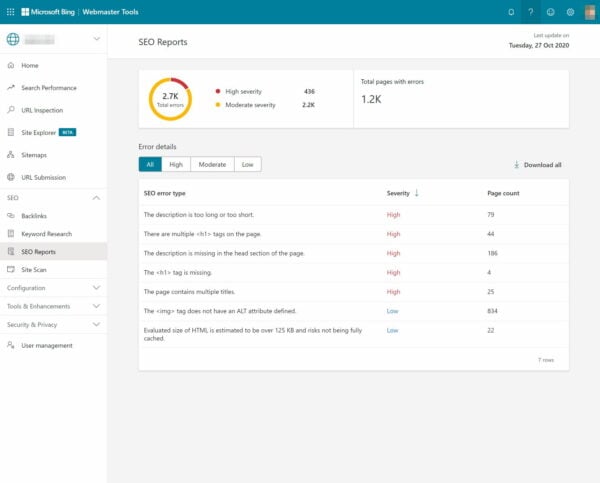
Task: Expand the Configuration section
Action: (x=96, y=287)
